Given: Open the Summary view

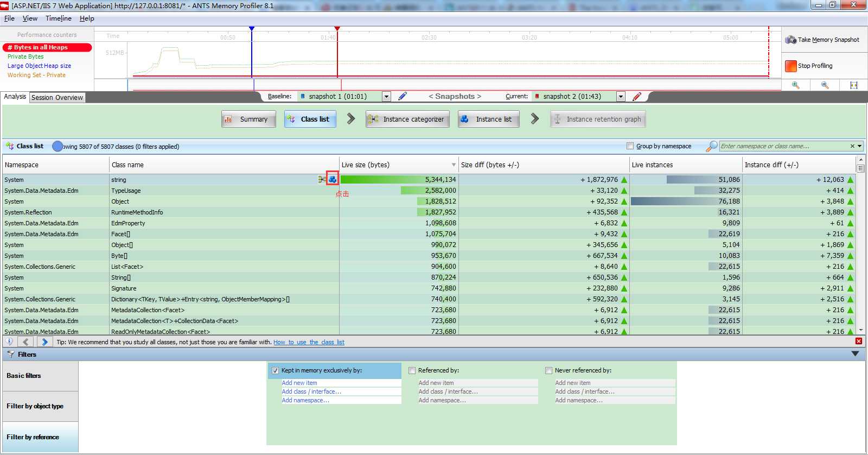Looking at the screenshot, I should [x=248, y=119].
